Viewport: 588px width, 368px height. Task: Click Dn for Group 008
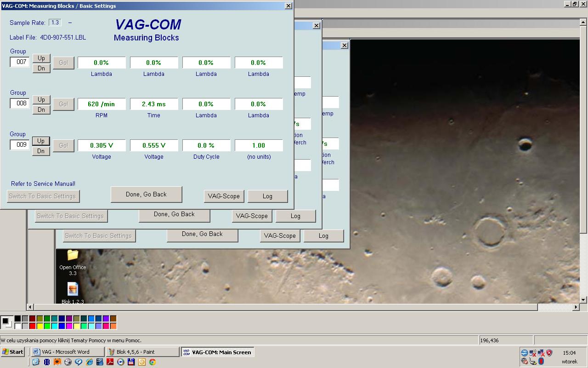pyautogui.click(x=41, y=110)
